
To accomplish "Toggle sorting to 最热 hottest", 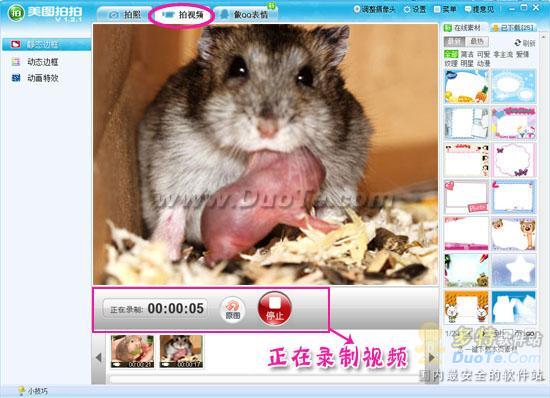I will [x=477, y=41].
